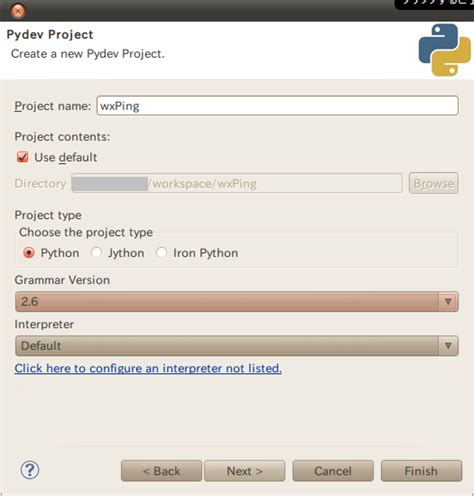The width and height of the screenshot is (474, 496).
Task: Close the dialog with the orange X button
Action: [18, 11]
